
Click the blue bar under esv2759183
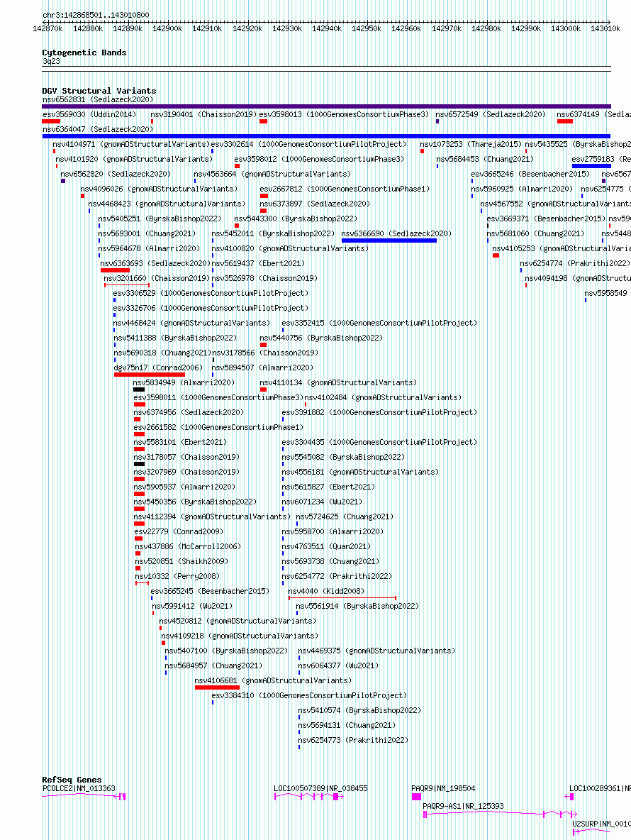pyautogui.click(x=591, y=166)
